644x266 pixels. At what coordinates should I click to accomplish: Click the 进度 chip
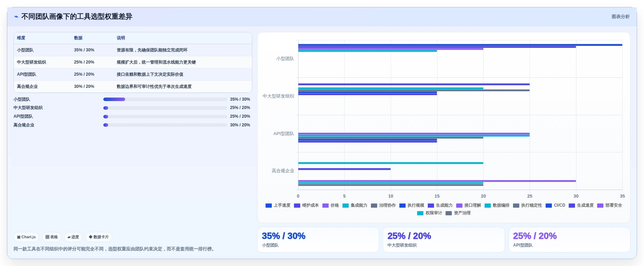73,237
